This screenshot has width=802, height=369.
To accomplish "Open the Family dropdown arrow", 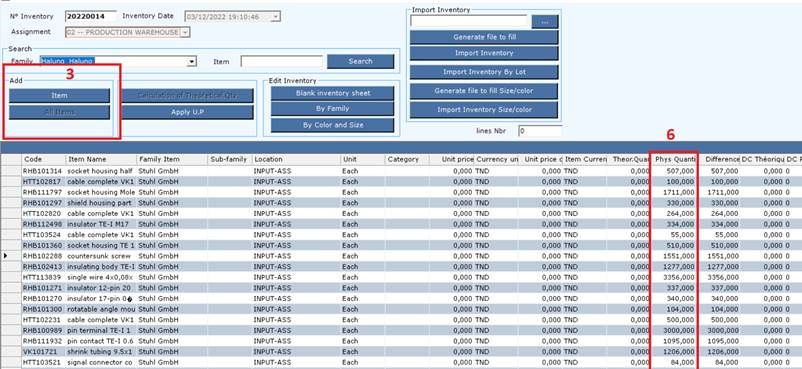I will pyautogui.click(x=191, y=61).
